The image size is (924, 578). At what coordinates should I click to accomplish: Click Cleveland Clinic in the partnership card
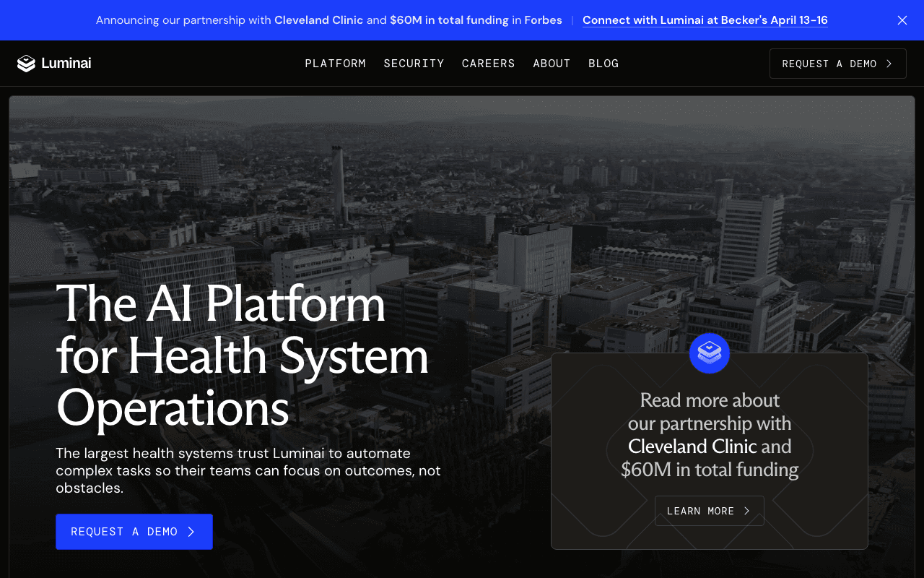tap(692, 447)
